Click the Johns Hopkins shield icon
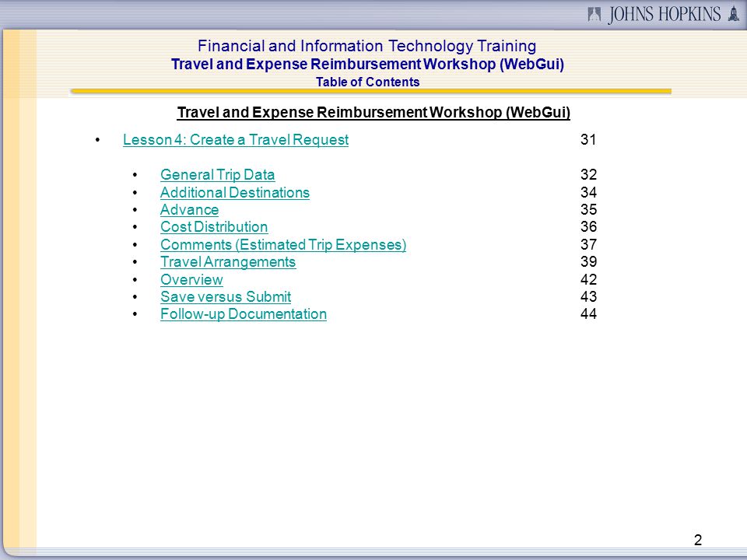This screenshot has width=747, height=560. pos(594,14)
